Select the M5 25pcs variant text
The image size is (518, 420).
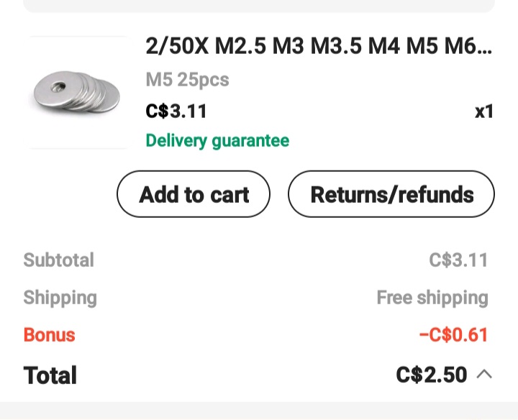coord(187,79)
